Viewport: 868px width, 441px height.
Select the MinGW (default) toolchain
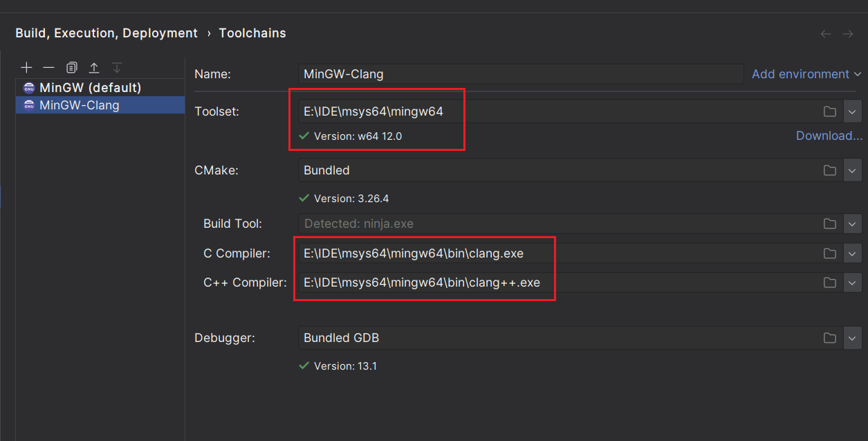[x=90, y=88]
